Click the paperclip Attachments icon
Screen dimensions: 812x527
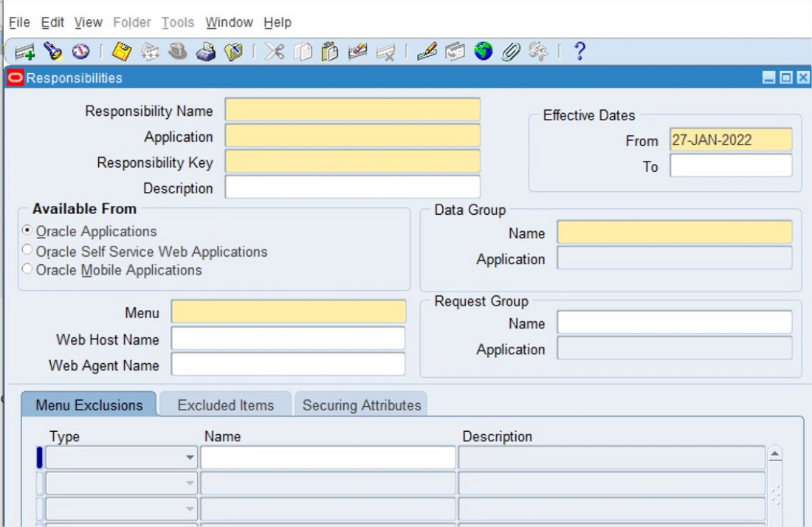pyautogui.click(x=511, y=52)
